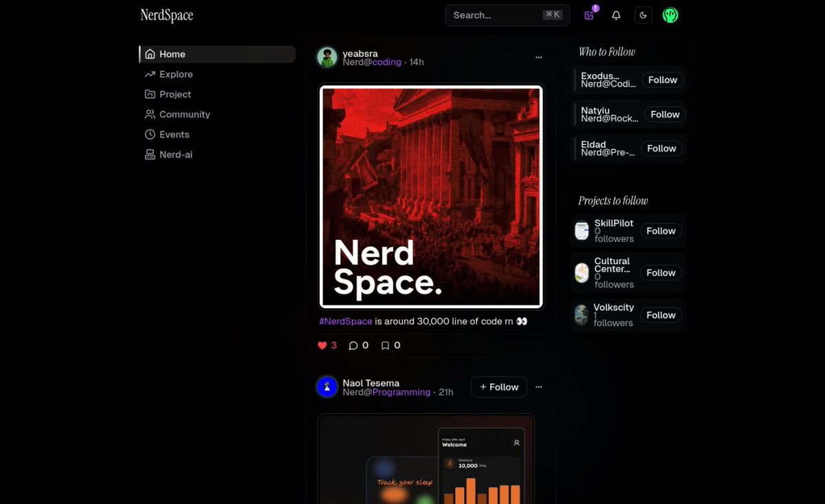
Task: Follow Natyiu in Who to Follow
Action: pyautogui.click(x=665, y=114)
